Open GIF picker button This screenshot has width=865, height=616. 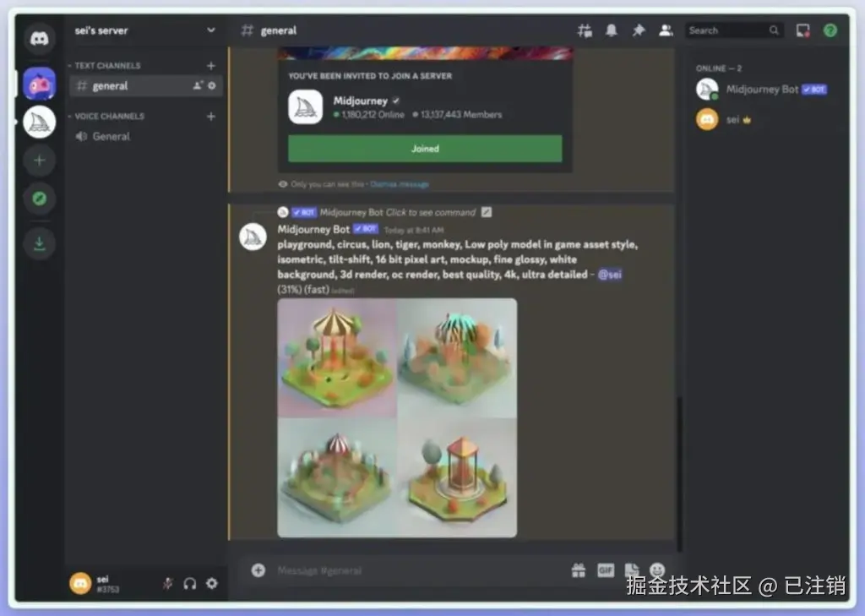click(605, 570)
